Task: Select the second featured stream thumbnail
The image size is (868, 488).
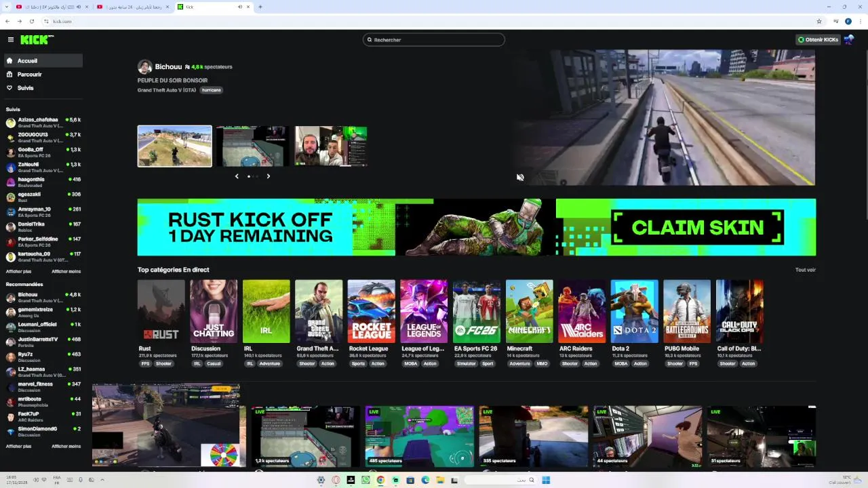Action: point(253,146)
